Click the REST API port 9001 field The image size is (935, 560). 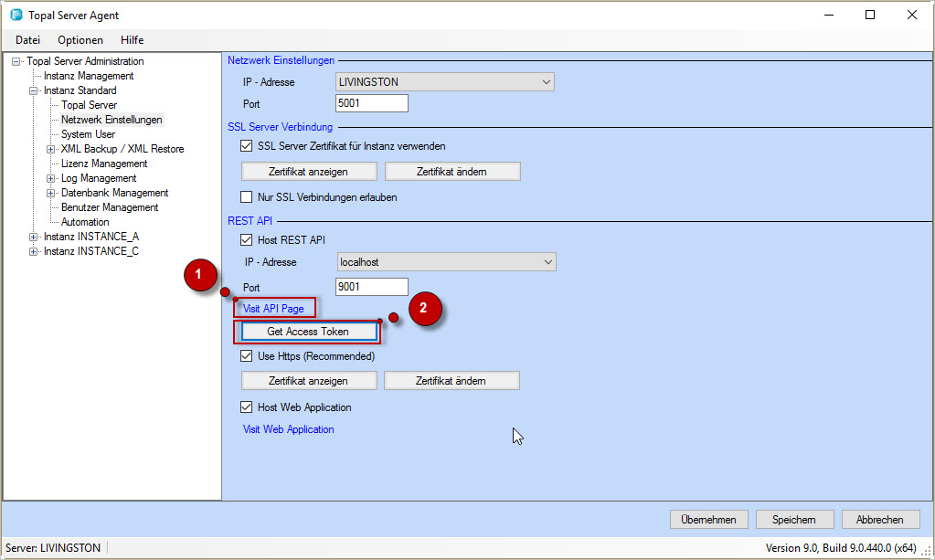tap(371, 287)
